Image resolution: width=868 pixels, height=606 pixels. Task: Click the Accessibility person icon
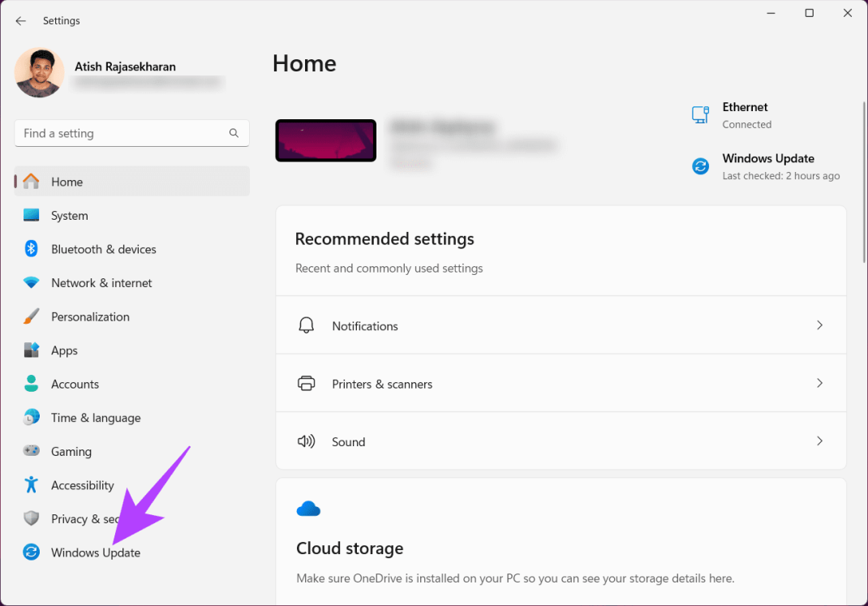coord(31,484)
